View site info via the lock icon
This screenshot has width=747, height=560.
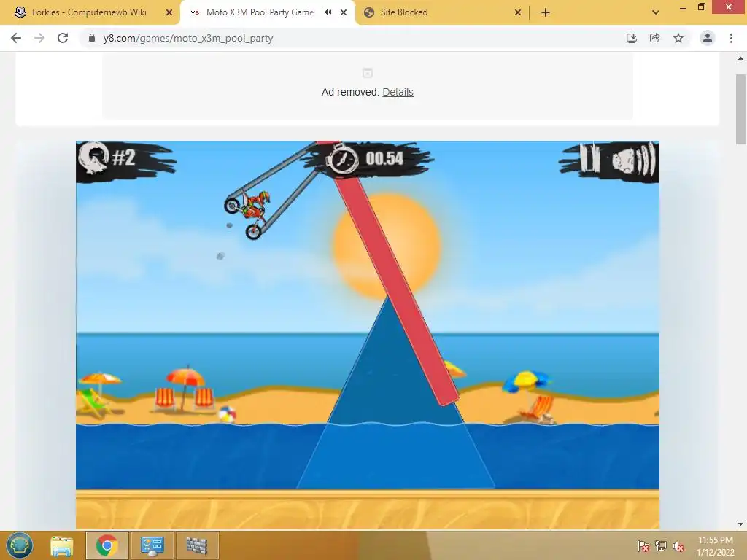tap(92, 38)
